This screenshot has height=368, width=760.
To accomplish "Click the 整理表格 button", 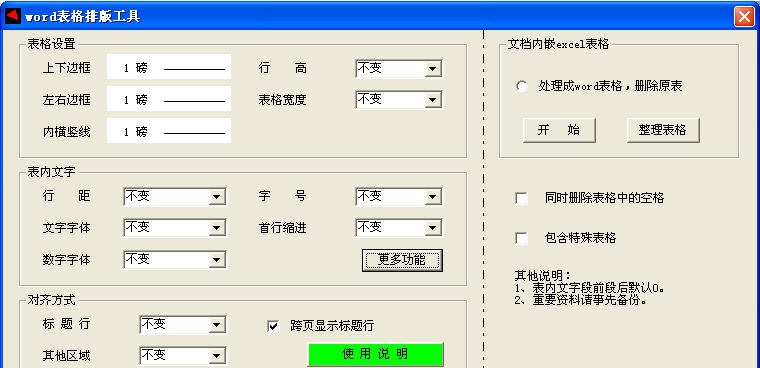I will click(663, 130).
